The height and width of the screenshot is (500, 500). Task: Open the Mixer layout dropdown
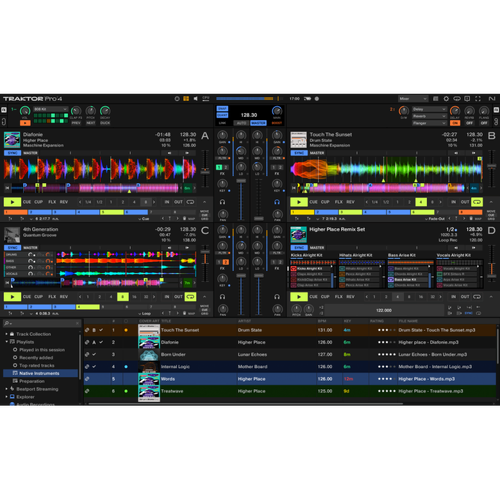(413, 99)
